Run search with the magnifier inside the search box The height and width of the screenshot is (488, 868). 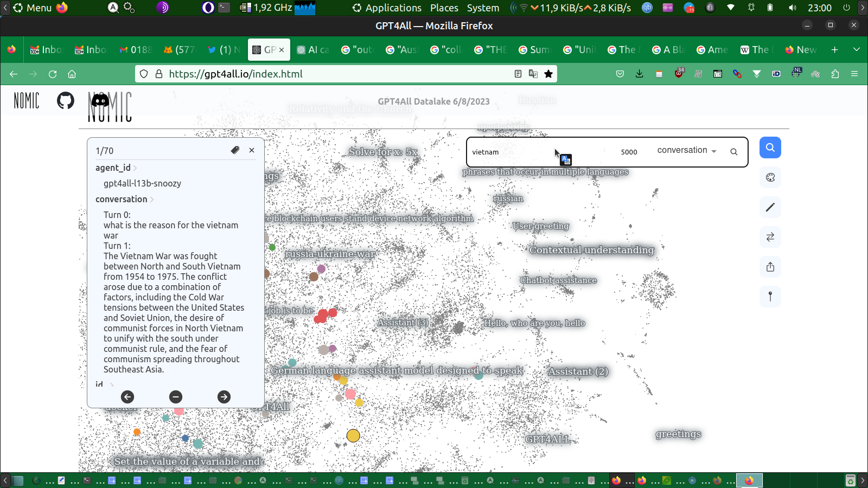734,152
